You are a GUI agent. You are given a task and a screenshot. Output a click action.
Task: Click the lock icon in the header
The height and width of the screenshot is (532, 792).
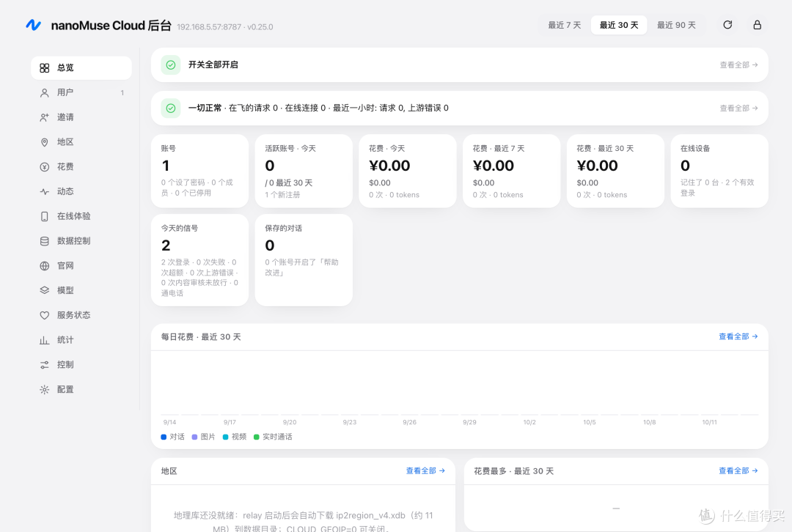[x=757, y=25]
